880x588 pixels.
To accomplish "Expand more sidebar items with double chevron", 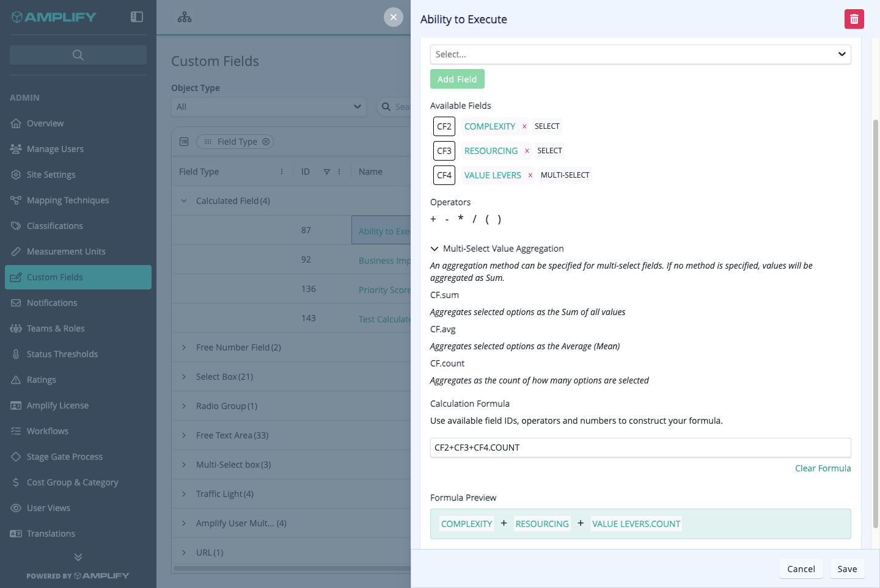I will (78, 557).
